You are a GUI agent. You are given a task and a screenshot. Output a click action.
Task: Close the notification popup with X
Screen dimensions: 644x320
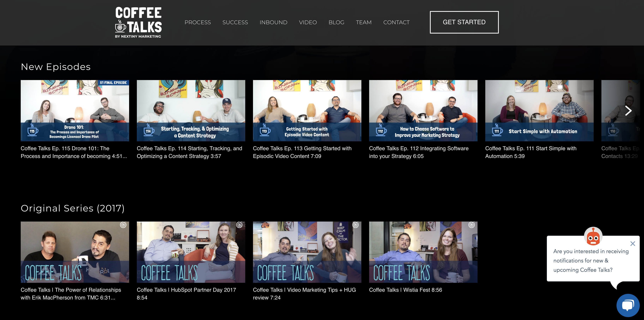click(x=633, y=243)
